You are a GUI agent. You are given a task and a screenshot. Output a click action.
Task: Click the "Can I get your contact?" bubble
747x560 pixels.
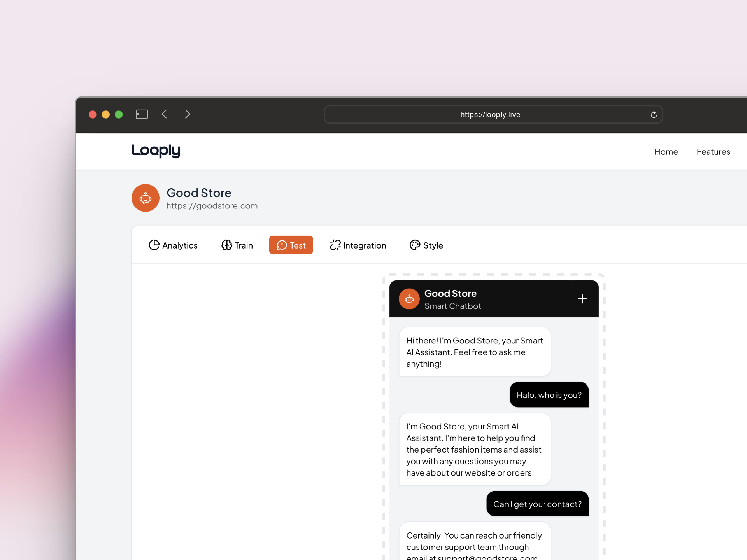click(537, 504)
